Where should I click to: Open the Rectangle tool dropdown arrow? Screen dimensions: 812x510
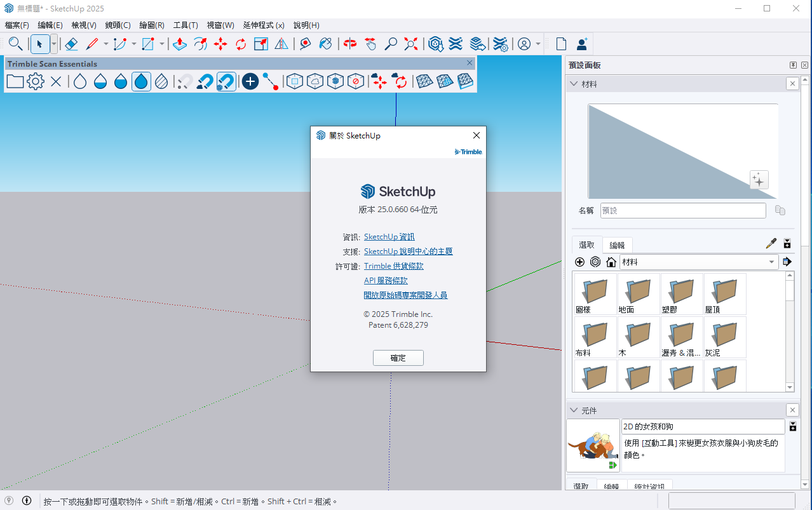(162, 44)
